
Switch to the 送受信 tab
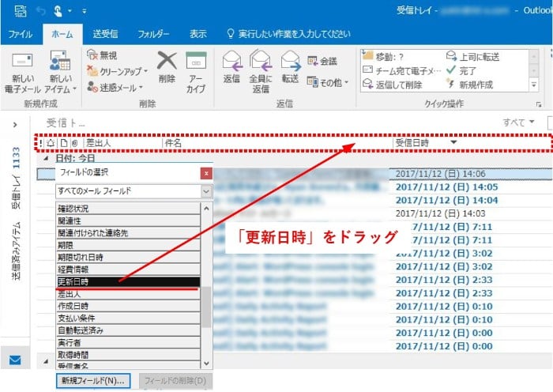(105, 35)
